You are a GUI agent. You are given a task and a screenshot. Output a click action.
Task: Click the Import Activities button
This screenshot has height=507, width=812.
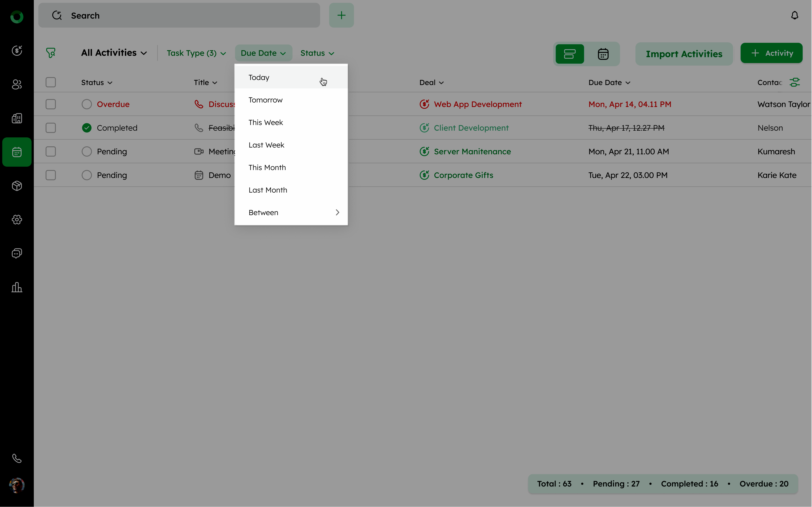[x=684, y=54]
